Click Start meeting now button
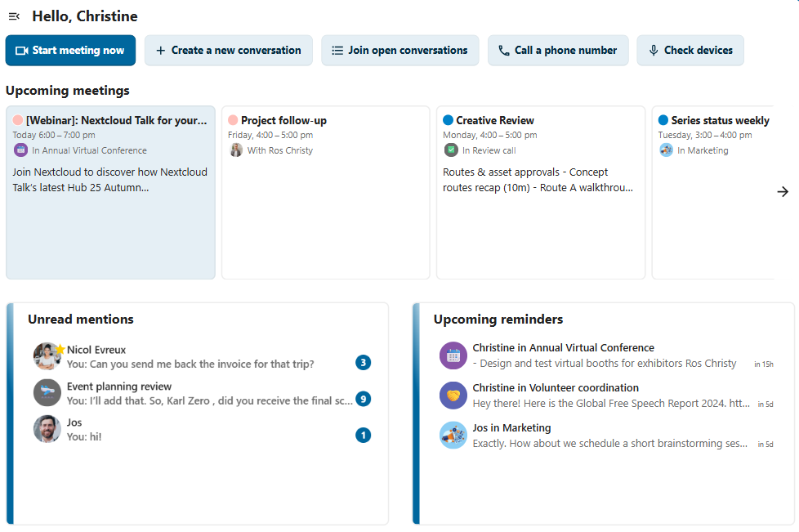Screen dimensions: 799x532 coord(70,51)
